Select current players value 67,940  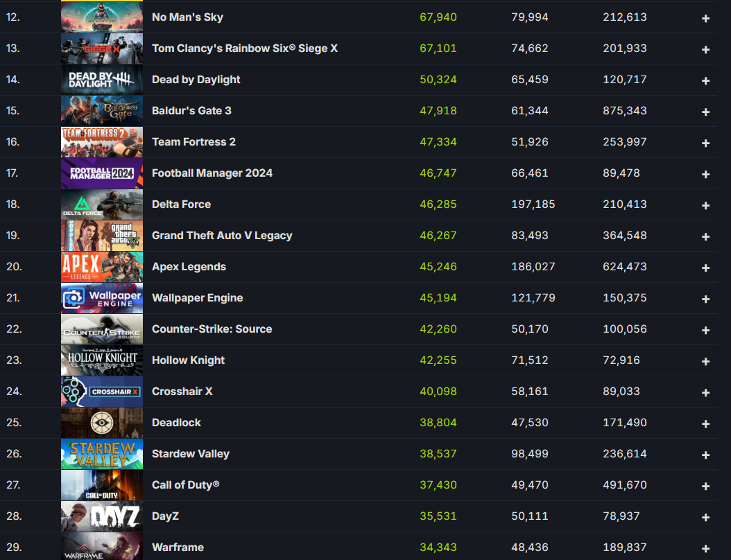coord(438,17)
